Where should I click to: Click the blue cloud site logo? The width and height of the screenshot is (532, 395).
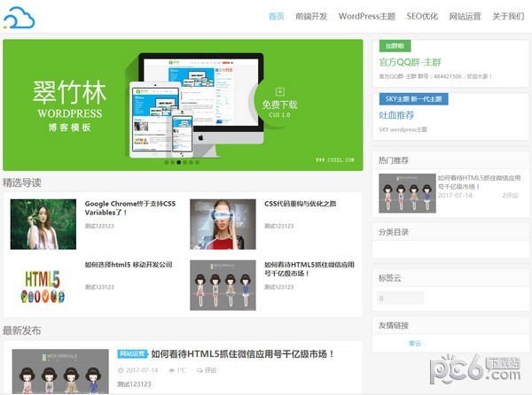pyautogui.click(x=19, y=18)
